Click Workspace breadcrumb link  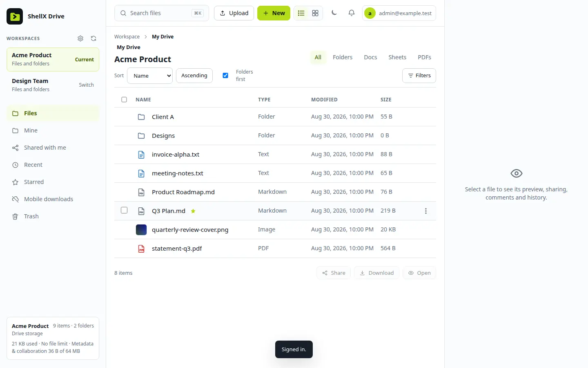pos(127,37)
